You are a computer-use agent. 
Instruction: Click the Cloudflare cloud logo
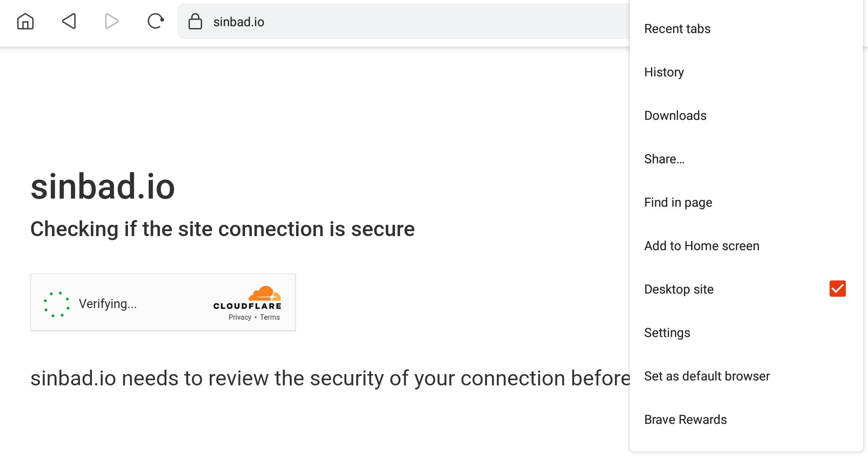point(265,293)
